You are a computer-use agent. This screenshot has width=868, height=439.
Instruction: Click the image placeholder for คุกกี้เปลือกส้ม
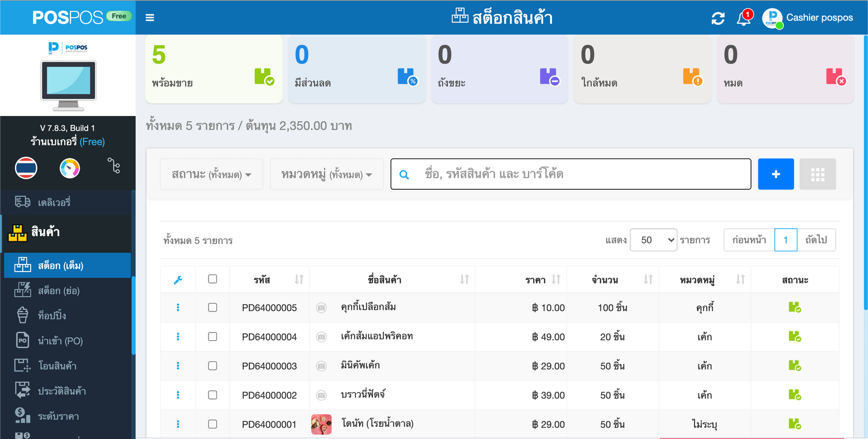(x=321, y=308)
